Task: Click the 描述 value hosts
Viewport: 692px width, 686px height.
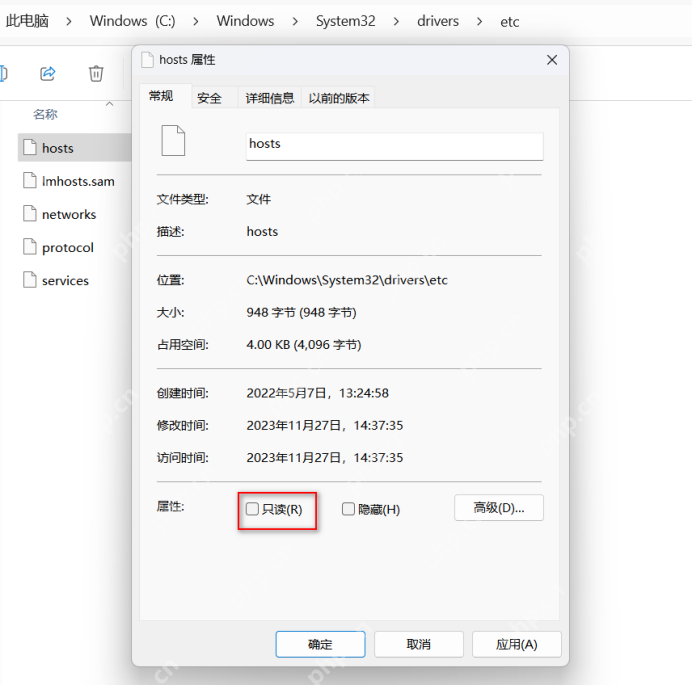Action: [x=262, y=232]
